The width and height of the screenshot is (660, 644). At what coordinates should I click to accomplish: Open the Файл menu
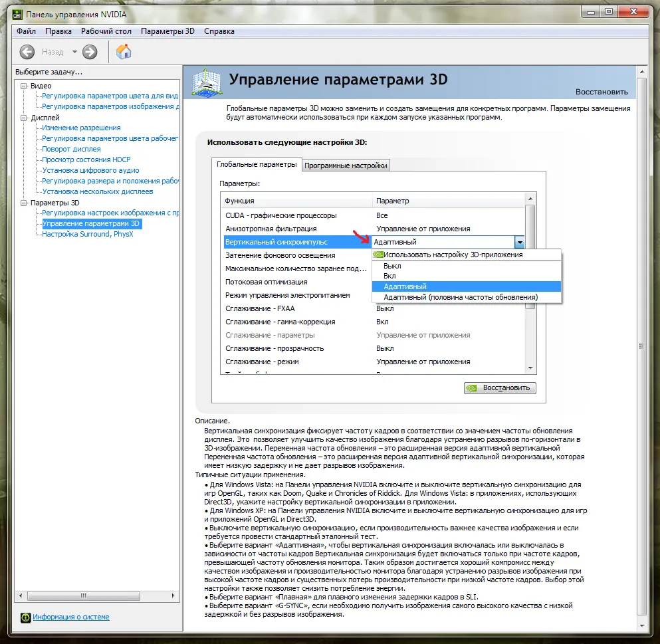[x=26, y=31]
